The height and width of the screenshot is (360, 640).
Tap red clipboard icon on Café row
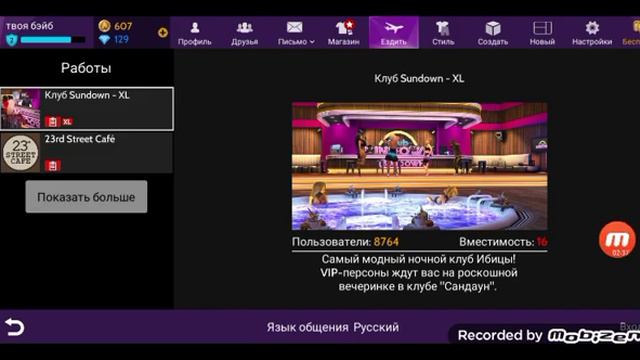[52, 165]
